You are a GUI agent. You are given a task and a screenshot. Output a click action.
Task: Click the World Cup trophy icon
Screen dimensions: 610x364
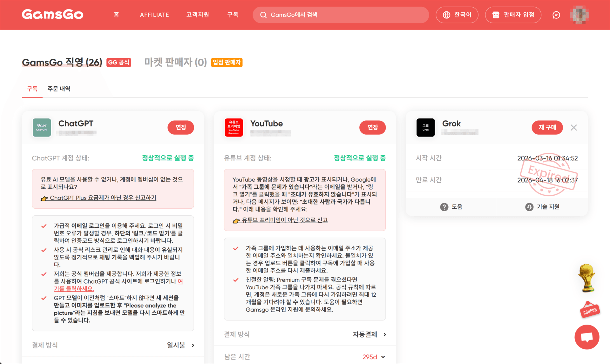586,278
